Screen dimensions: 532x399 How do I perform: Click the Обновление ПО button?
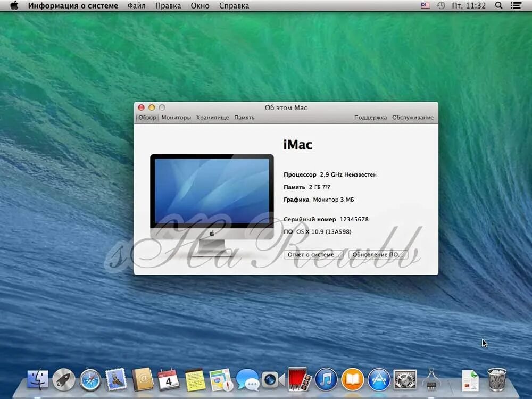378,254
